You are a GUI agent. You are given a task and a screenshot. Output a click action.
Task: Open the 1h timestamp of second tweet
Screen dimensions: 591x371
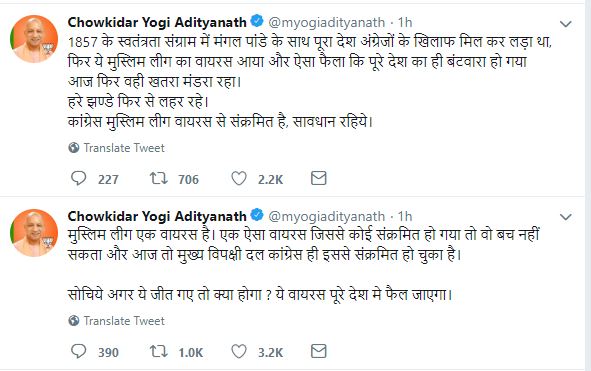[405, 216]
